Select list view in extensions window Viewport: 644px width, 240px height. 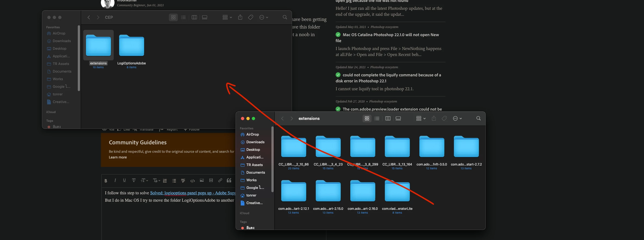click(x=377, y=119)
